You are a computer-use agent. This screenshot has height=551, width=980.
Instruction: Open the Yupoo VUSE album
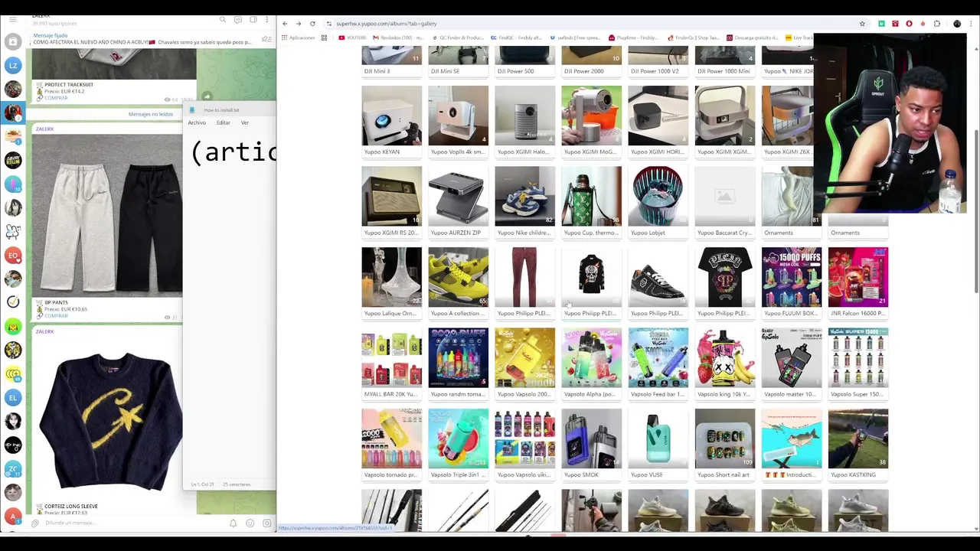point(658,444)
